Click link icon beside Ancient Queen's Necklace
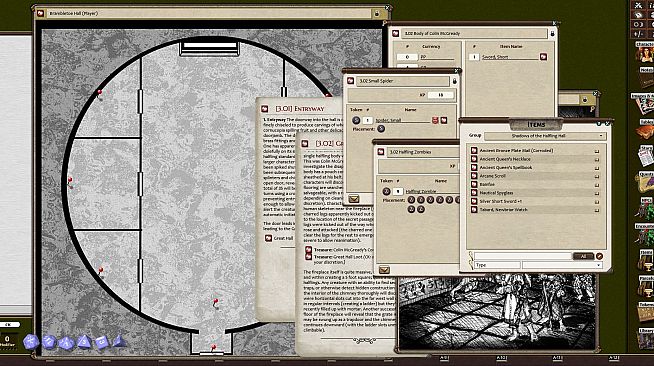This screenshot has width=654, height=366. pyautogui.click(x=474, y=159)
